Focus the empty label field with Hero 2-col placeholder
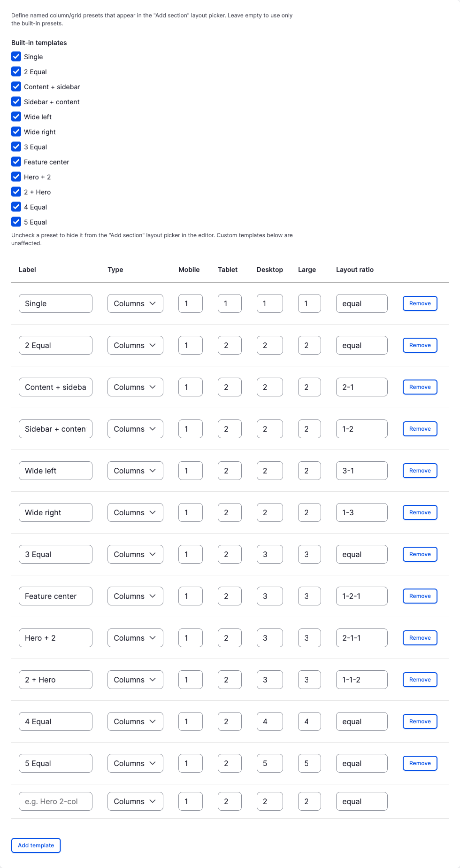This screenshot has height=868, width=460. coord(55,801)
